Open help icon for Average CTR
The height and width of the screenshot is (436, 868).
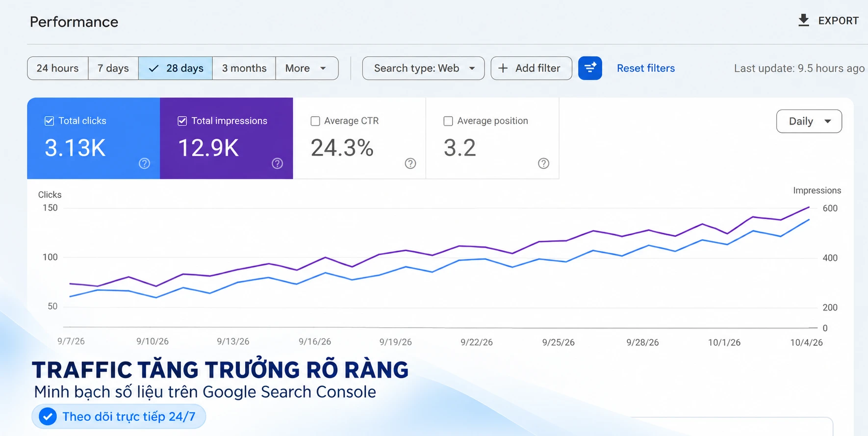410,163
